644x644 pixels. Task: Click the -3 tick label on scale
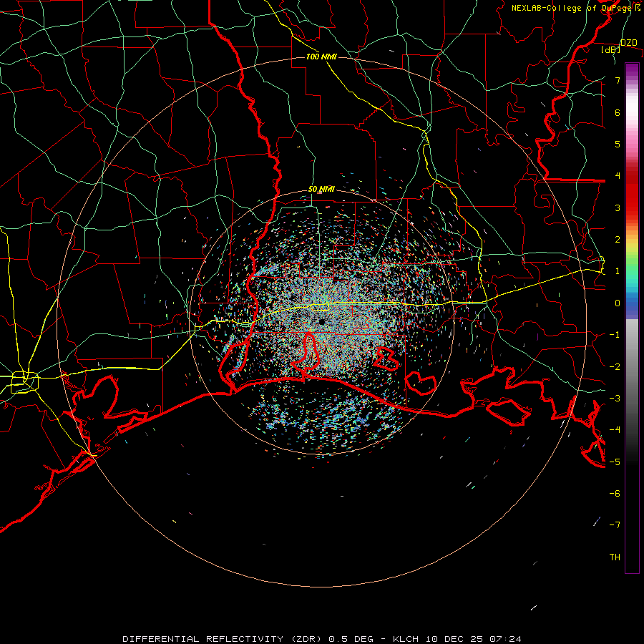pos(615,399)
